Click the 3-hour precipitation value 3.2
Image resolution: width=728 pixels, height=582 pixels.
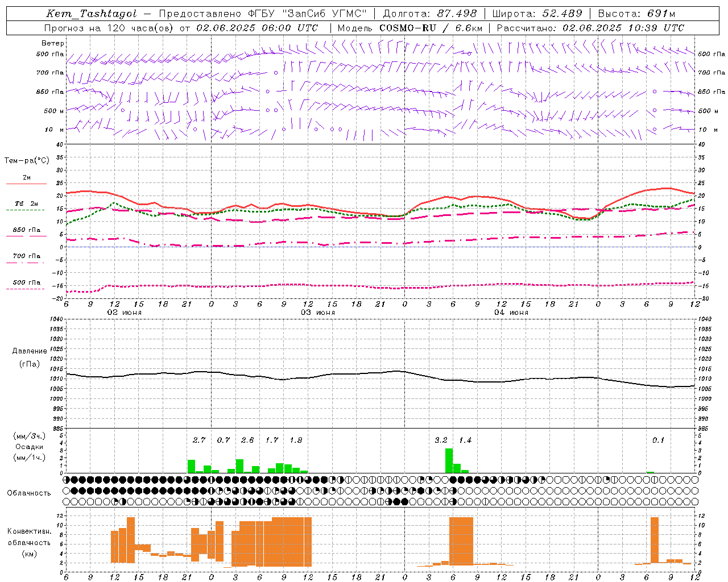click(x=441, y=440)
